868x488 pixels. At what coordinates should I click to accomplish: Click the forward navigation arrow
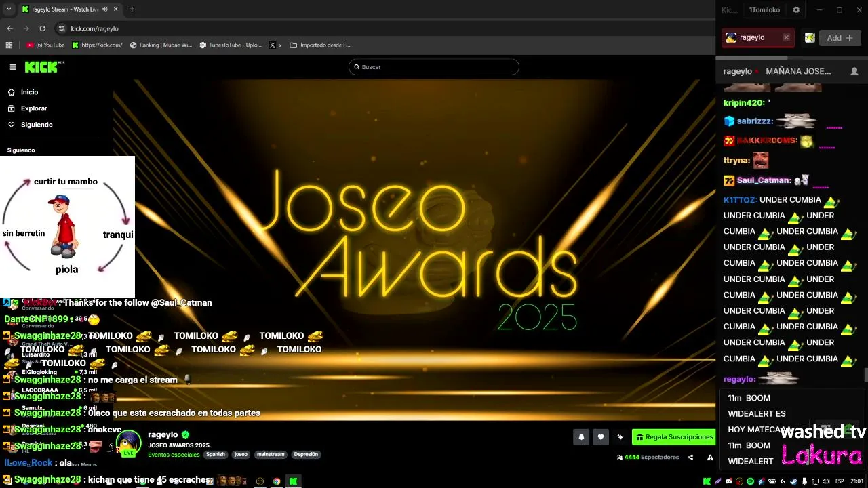26,28
